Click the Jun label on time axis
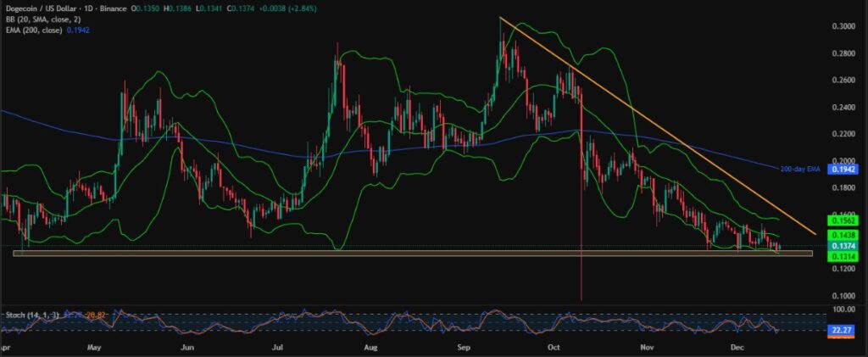Screen dimensions: 868x357 tap(187, 349)
